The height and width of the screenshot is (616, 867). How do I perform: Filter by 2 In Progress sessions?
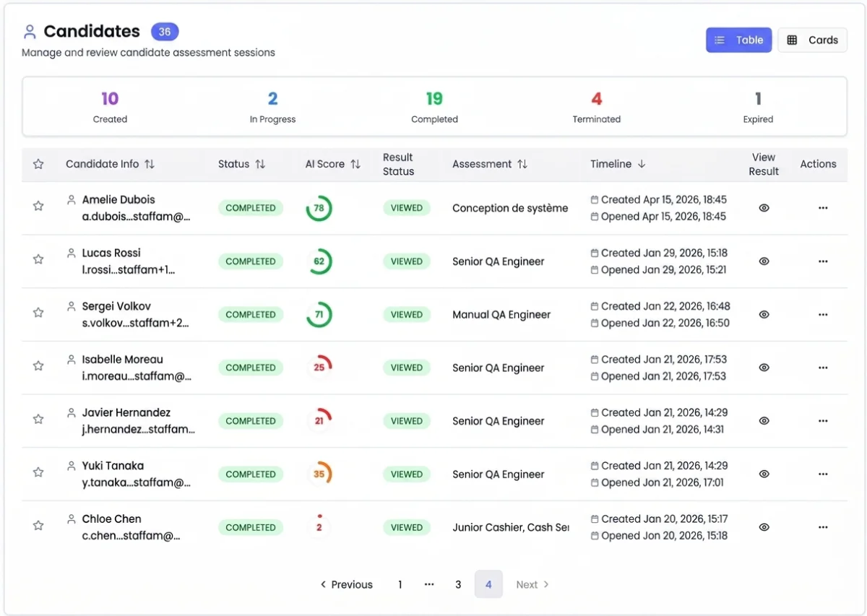[x=272, y=106]
